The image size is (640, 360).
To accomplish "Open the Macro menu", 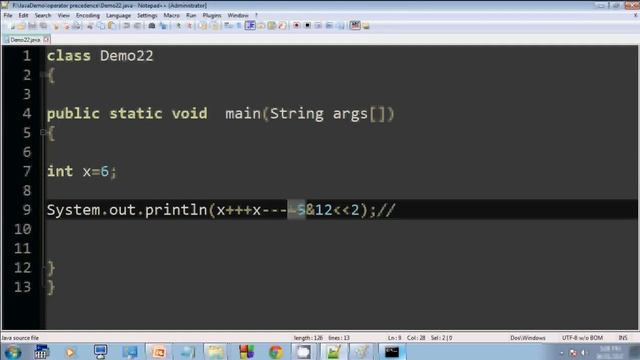I will (x=171, y=15).
